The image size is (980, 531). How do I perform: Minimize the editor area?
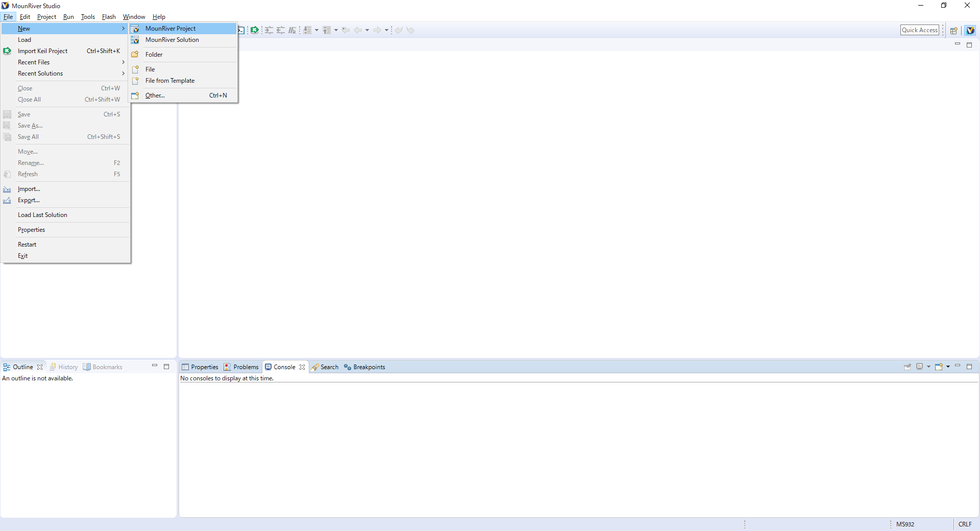click(958, 44)
